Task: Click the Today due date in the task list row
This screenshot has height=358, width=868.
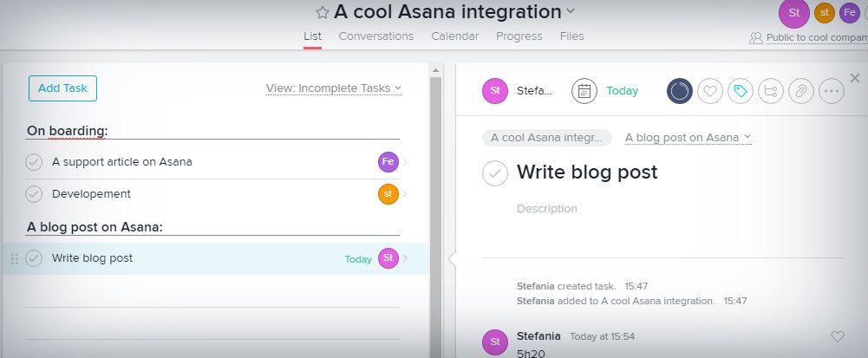Action: click(358, 259)
